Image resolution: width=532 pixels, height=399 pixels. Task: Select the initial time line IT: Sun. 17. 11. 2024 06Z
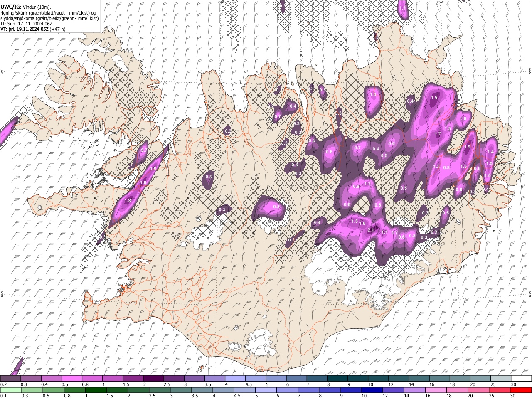coord(26,24)
